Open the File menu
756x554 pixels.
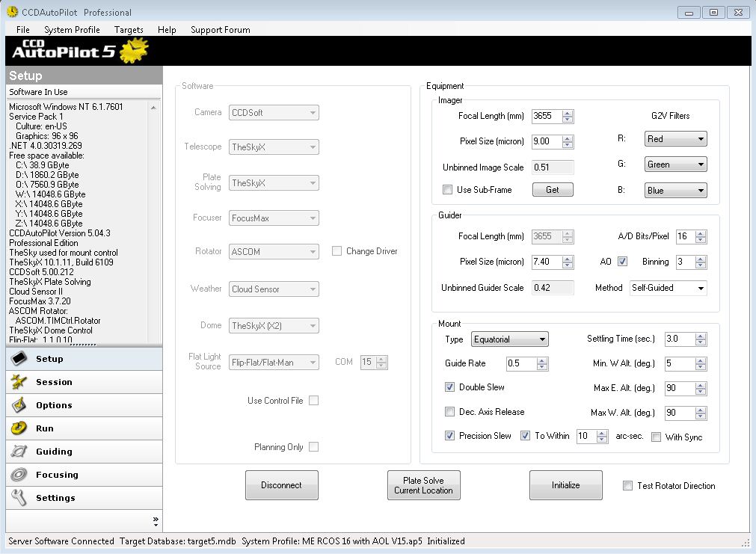click(22, 29)
